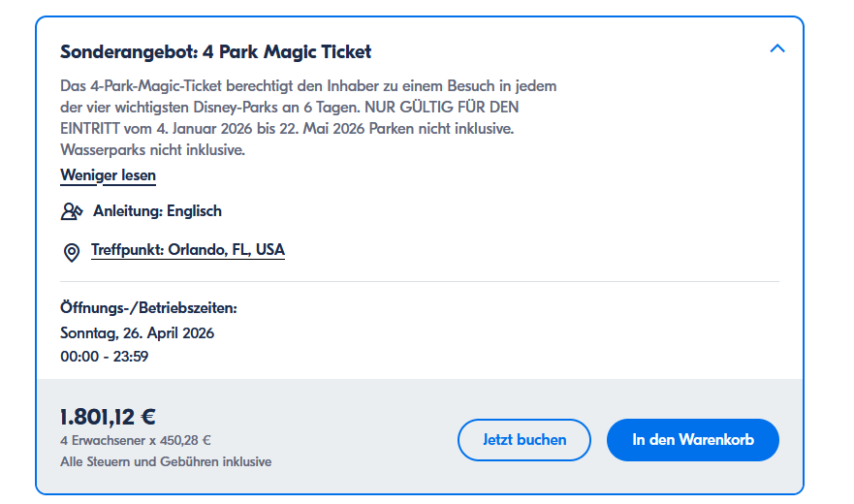Click the guide language icon
This screenshot has width=854, height=504.
(72, 211)
